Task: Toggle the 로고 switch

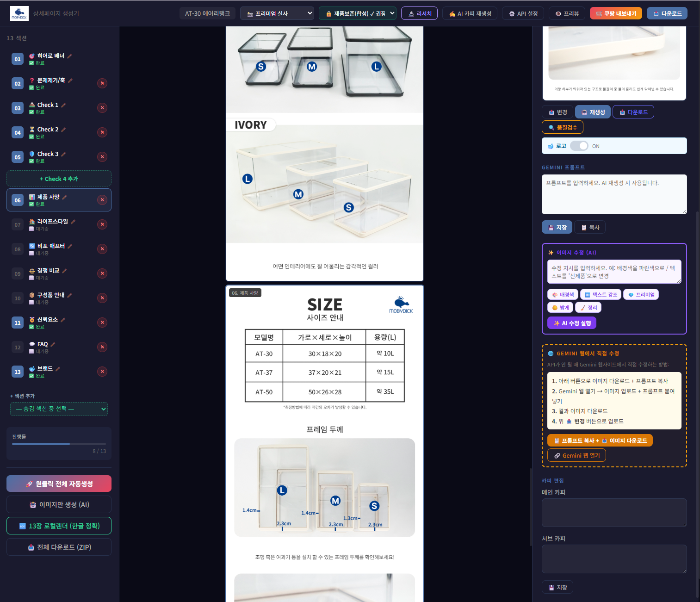Action: [x=579, y=146]
